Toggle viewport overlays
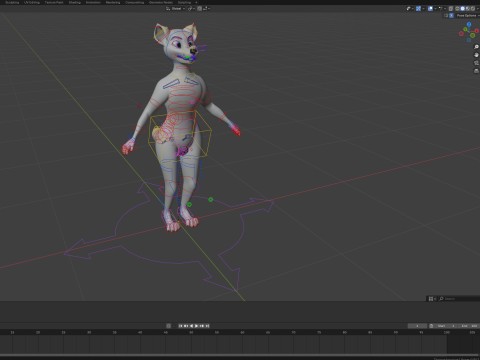The width and height of the screenshot is (480, 360). pos(430,9)
